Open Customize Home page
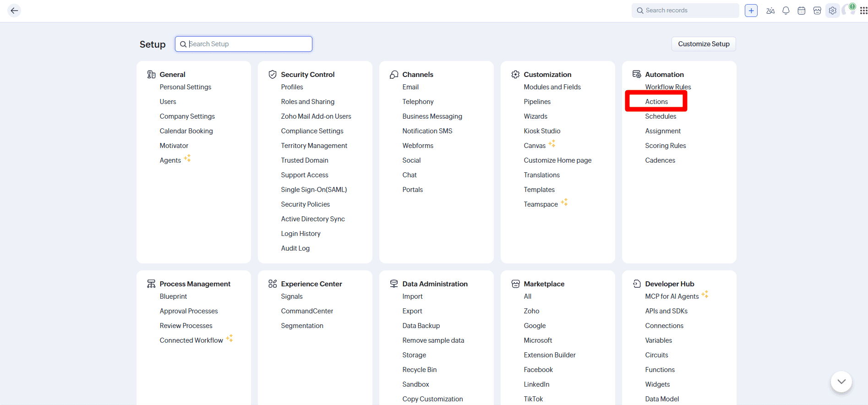This screenshot has height=405, width=868. tap(557, 160)
